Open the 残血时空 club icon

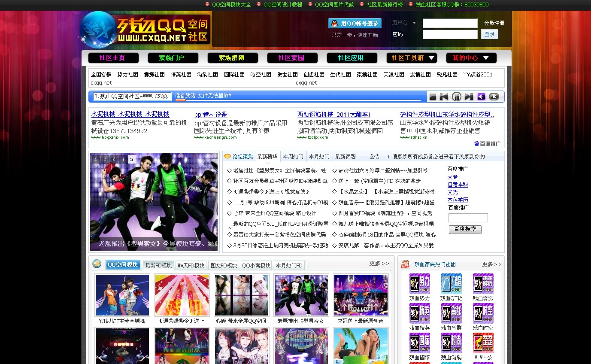(483, 313)
